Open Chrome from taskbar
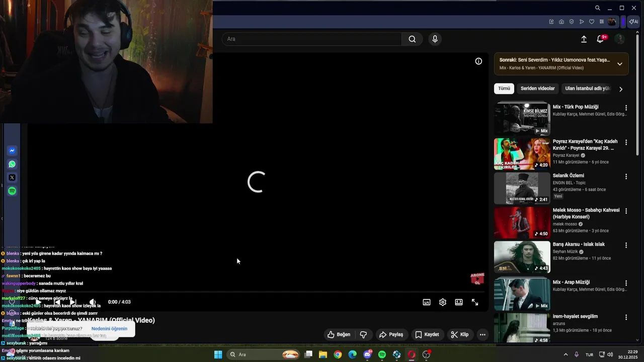 click(338, 354)
